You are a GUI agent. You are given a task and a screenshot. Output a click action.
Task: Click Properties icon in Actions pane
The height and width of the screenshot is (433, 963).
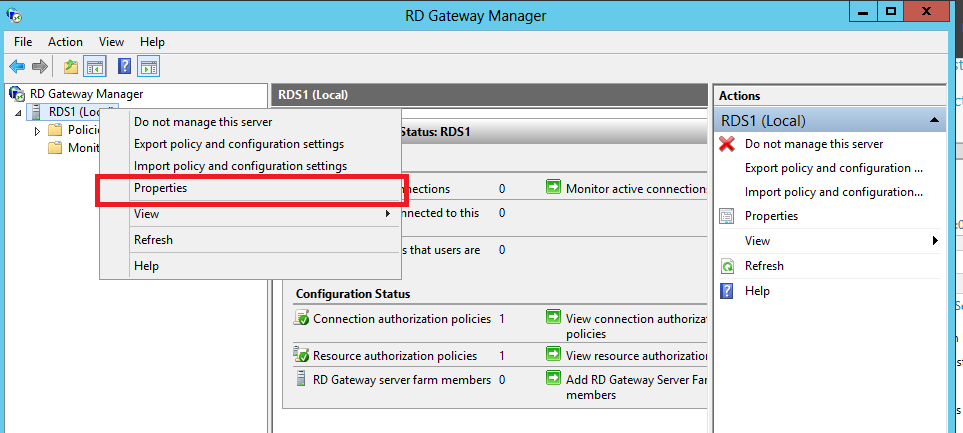pos(727,216)
